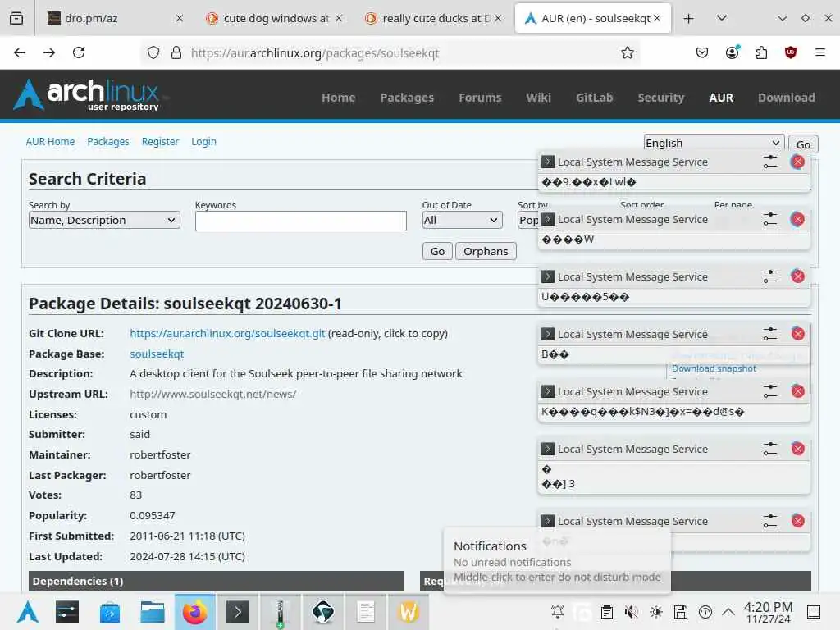This screenshot has width=840, height=630.
Task: Open the extensions puzzle-piece menu
Action: click(761, 52)
